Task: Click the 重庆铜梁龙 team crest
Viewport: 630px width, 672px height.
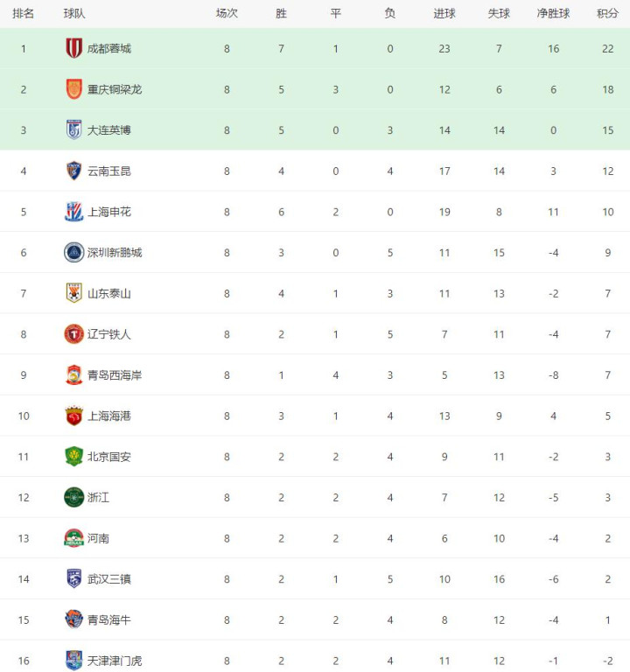Action: pos(74,89)
